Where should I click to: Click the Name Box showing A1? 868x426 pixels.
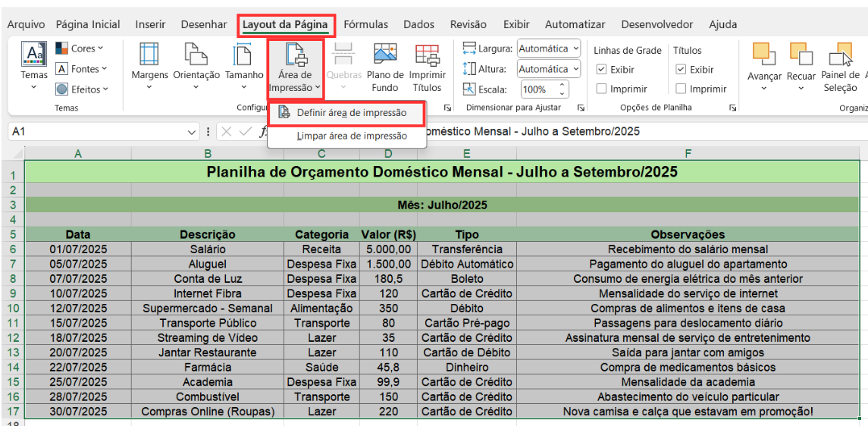pyautogui.click(x=99, y=132)
